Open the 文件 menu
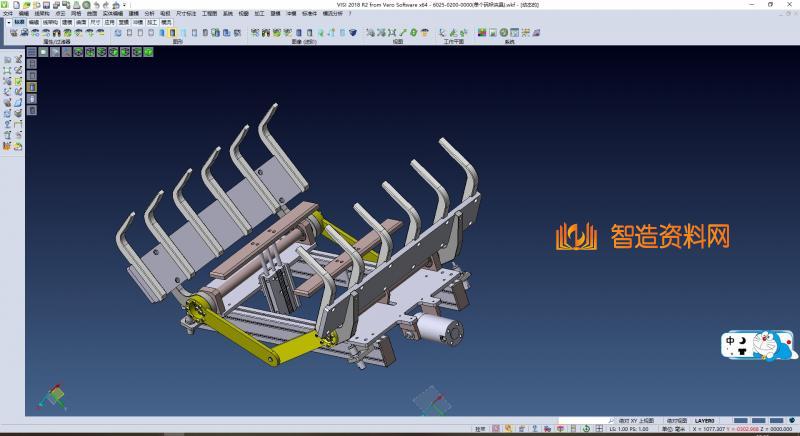The width and height of the screenshot is (800, 436). click(8, 14)
